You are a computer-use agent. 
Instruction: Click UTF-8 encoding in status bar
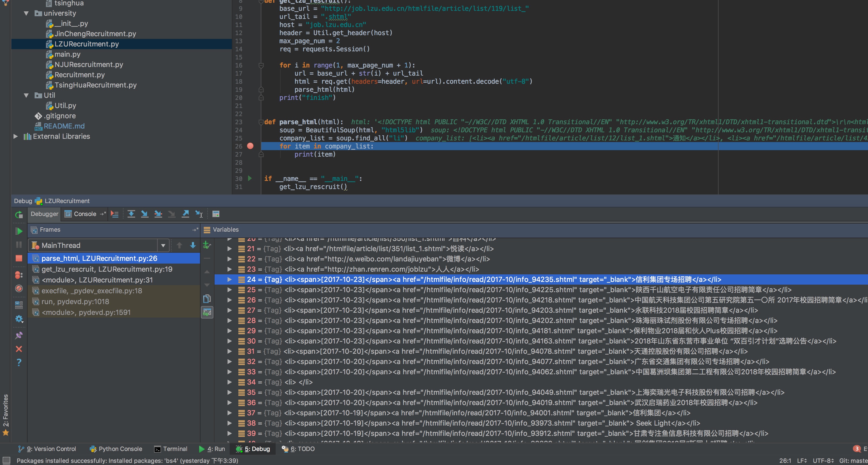(823, 461)
